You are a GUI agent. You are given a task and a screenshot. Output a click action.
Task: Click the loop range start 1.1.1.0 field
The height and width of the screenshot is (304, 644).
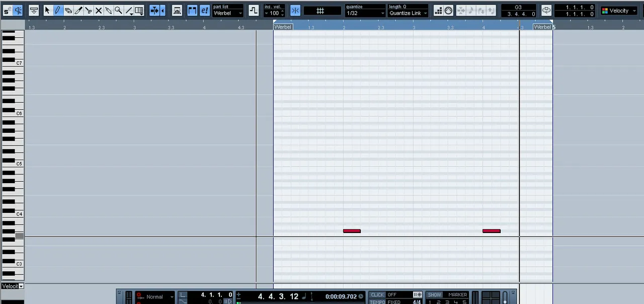click(x=575, y=8)
